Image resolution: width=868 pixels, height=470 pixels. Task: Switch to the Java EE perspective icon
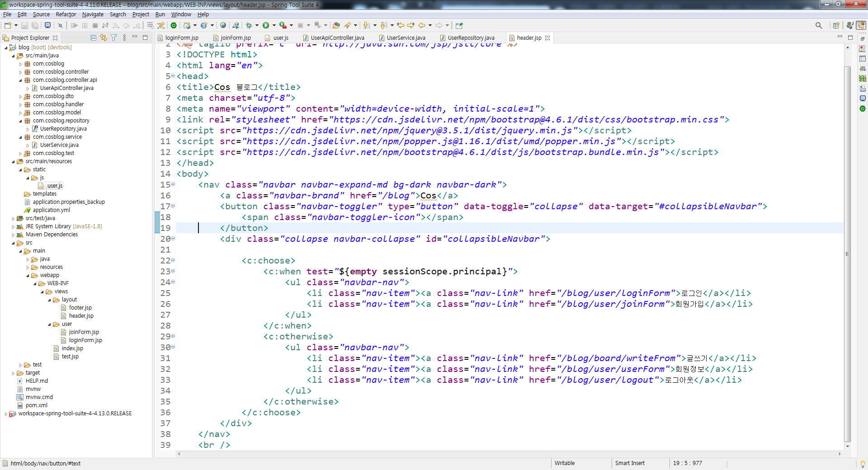click(850, 25)
